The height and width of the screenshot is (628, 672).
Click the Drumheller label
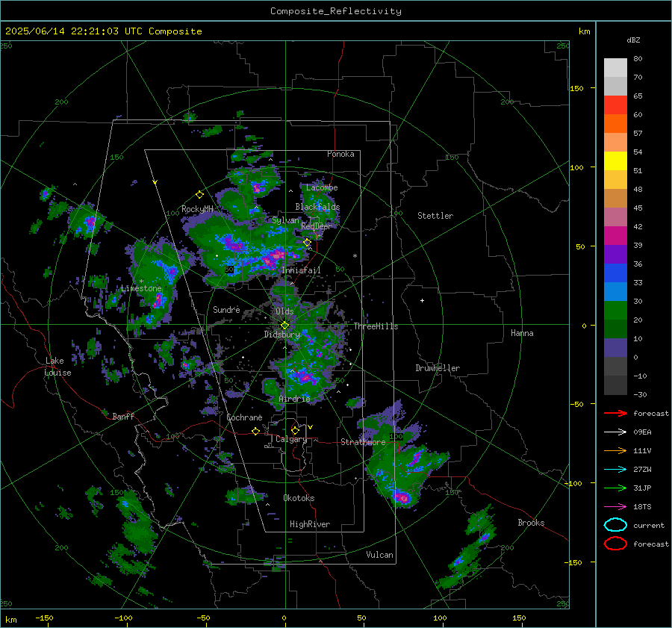pyautogui.click(x=438, y=368)
